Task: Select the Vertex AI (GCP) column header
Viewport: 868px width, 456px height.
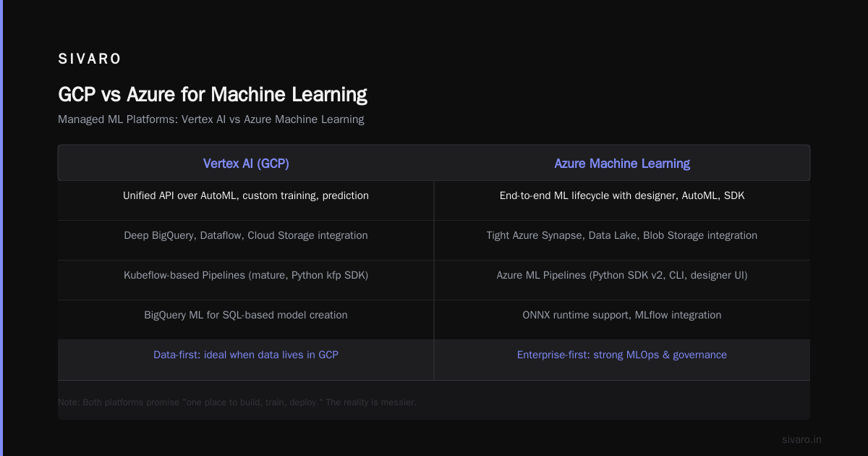Action: 246,164
